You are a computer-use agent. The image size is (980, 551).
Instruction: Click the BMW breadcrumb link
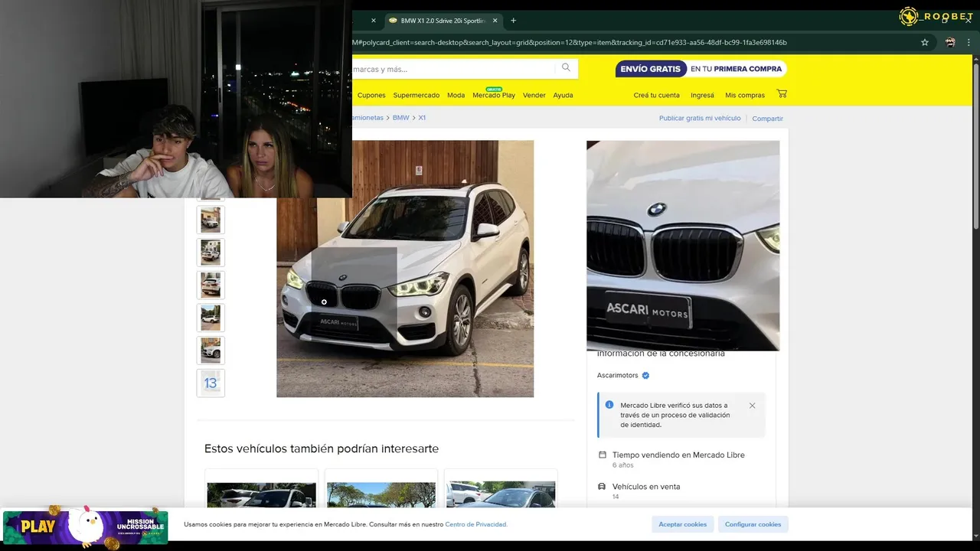(400, 118)
